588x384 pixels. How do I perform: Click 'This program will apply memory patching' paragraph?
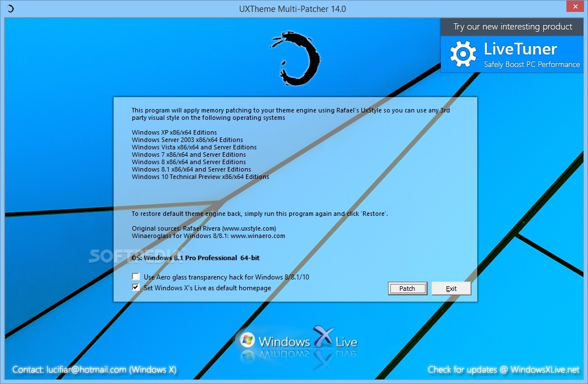291,114
